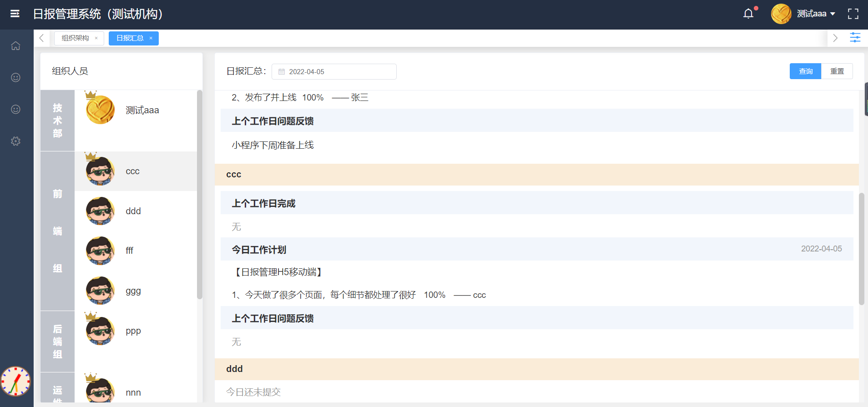Screen dimensions: 868x407
Task: Open tab options via the sliders icon
Action: coord(855,38)
